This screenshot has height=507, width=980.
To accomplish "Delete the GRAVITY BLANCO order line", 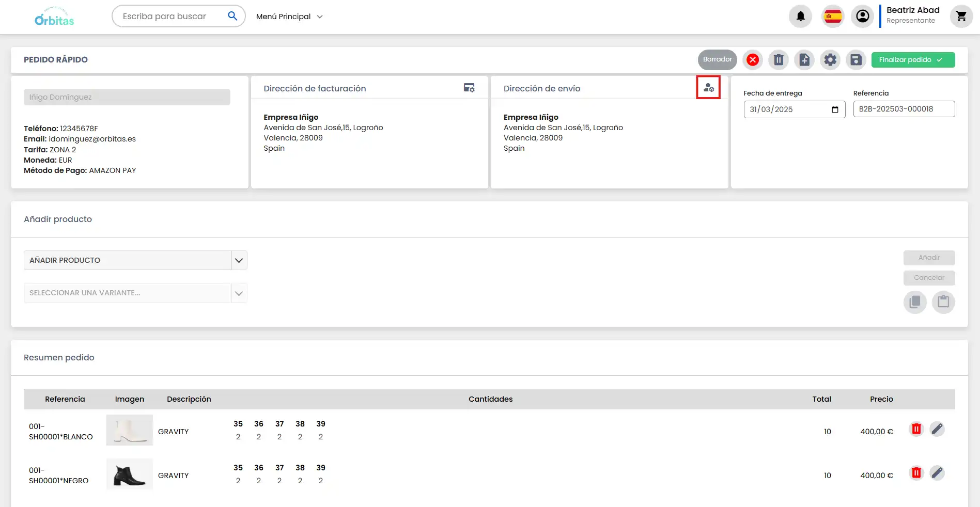I will [916, 429].
